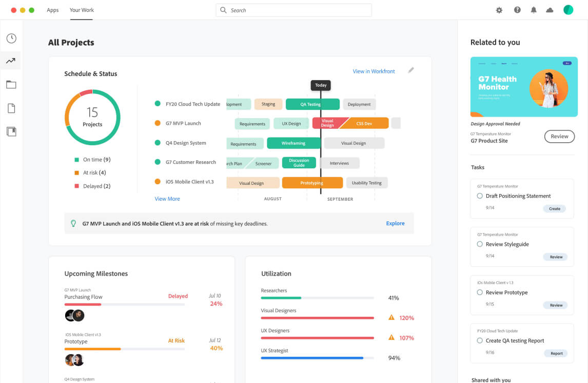Click Report button on QA testing task
Viewport: 588px width, 383px height.
pyautogui.click(x=556, y=353)
